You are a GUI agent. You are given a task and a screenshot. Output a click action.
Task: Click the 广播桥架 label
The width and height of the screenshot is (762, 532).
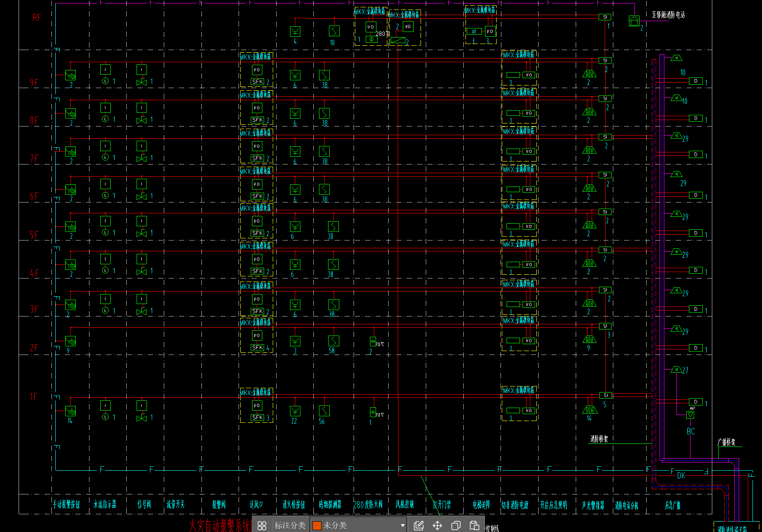click(727, 443)
